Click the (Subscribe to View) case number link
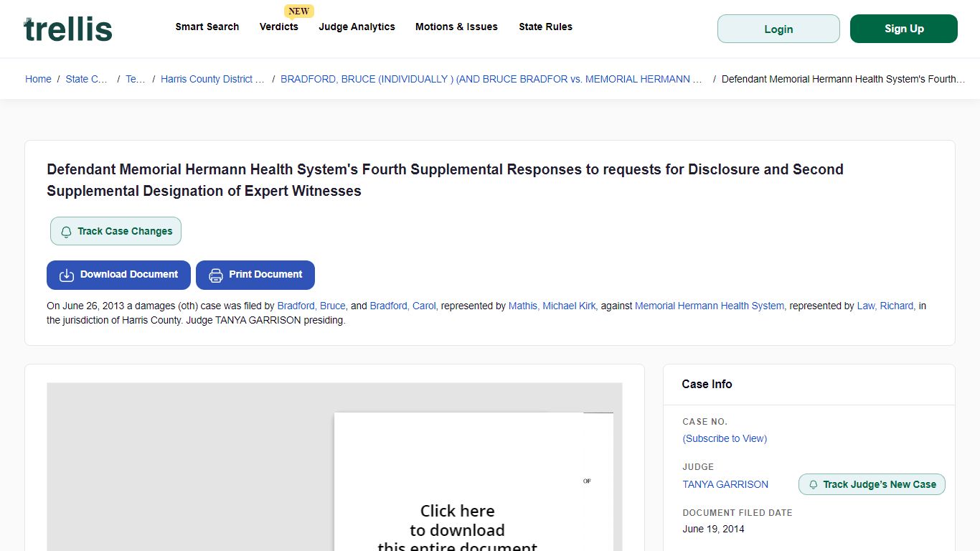 click(725, 438)
